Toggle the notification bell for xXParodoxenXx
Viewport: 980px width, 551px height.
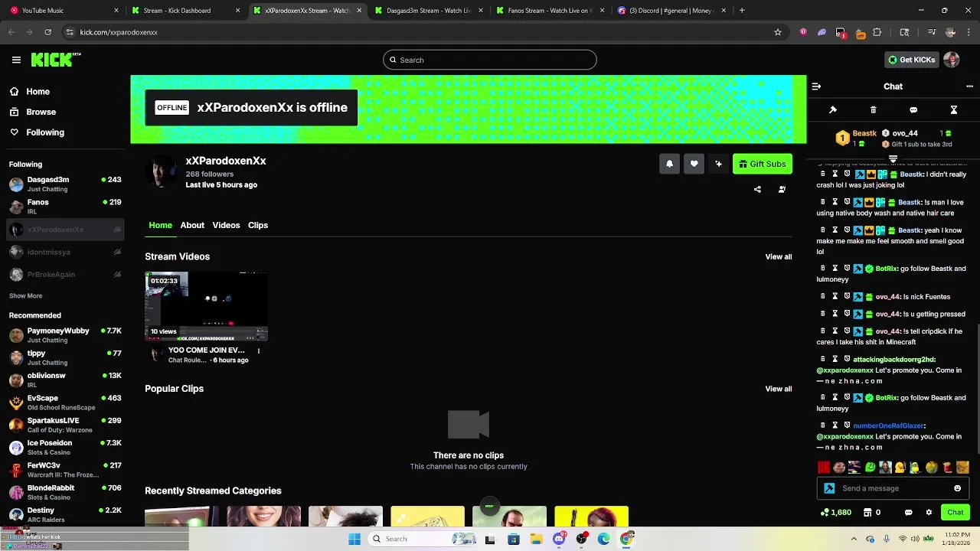[x=669, y=164]
